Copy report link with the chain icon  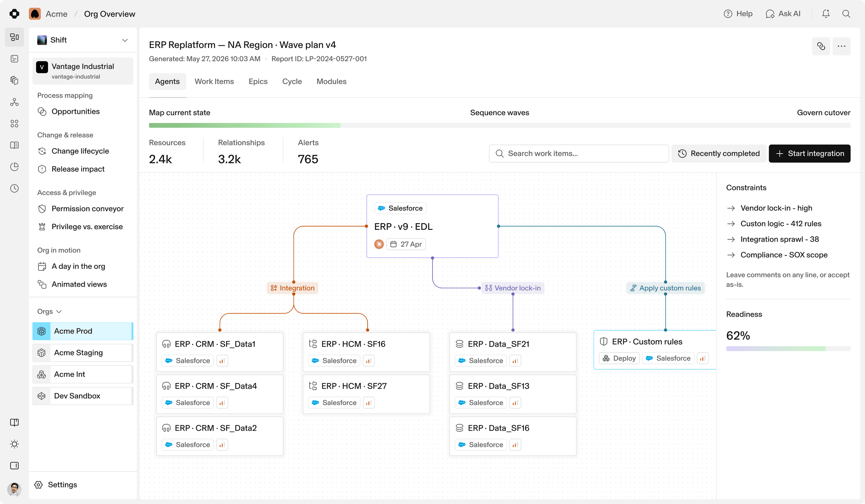click(821, 46)
